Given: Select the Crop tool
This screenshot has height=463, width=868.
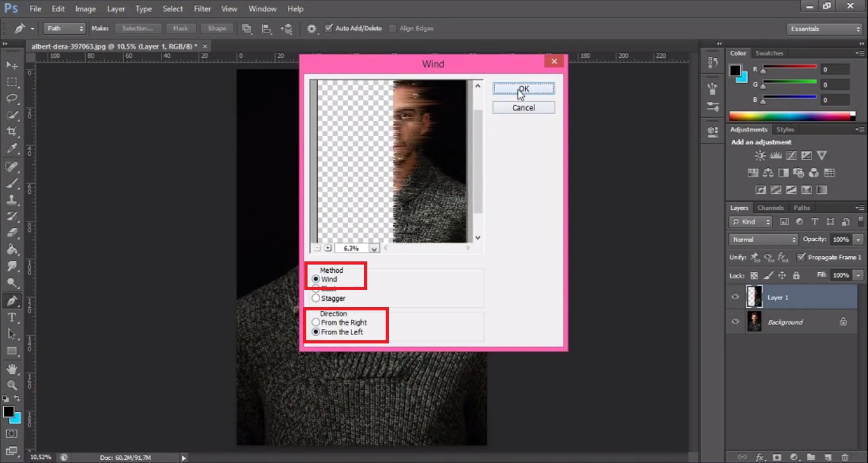Looking at the screenshot, I should [x=12, y=132].
